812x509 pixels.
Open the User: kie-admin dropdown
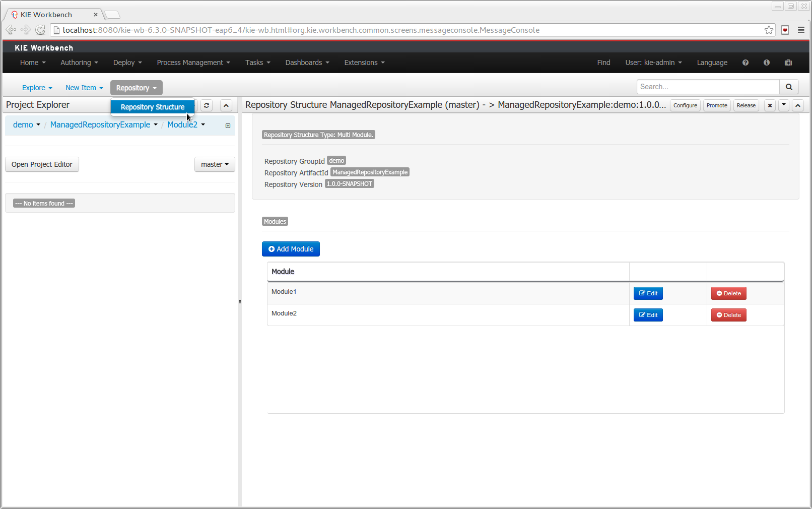tap(653, 62)
